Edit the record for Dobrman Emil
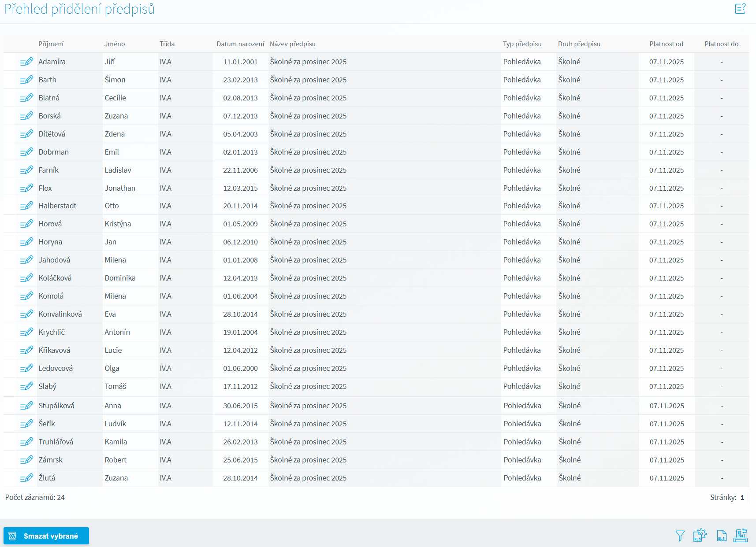This screenshot has height=547, width=756. coord(26,152)
